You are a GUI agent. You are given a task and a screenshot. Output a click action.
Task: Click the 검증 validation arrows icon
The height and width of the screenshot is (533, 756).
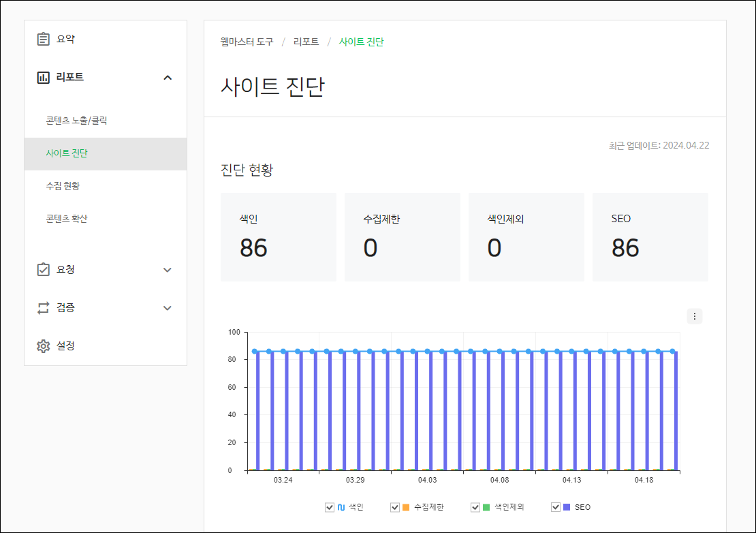42,308
